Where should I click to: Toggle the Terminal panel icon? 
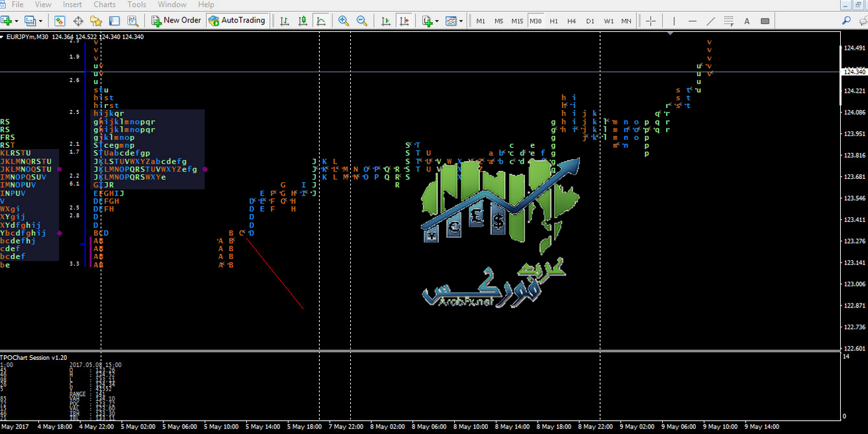(113, 21)
